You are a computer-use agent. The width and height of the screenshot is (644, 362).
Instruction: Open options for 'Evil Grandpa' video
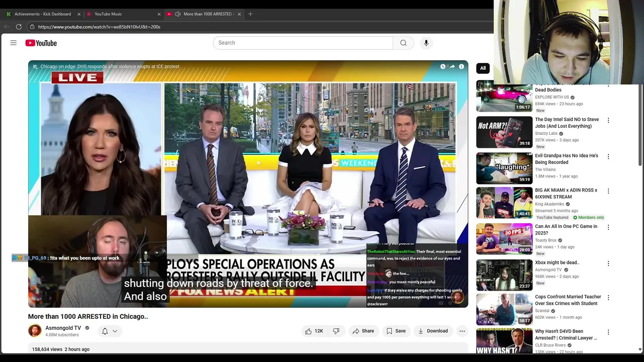pos(608,156)
